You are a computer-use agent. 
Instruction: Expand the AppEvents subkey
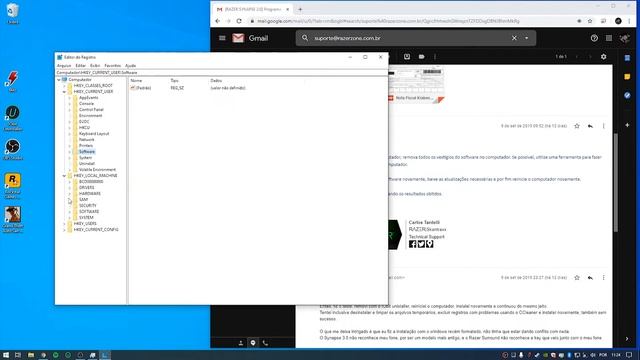click(69, 98)
